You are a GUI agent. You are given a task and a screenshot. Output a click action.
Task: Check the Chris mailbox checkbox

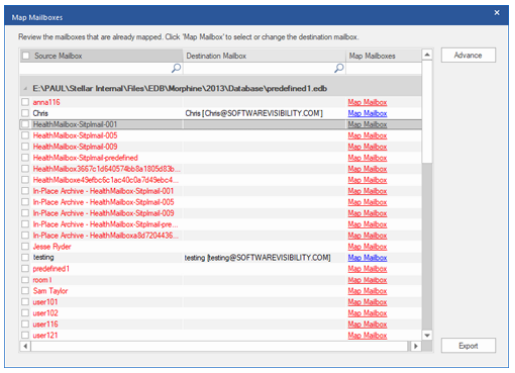tap(25, 113)
